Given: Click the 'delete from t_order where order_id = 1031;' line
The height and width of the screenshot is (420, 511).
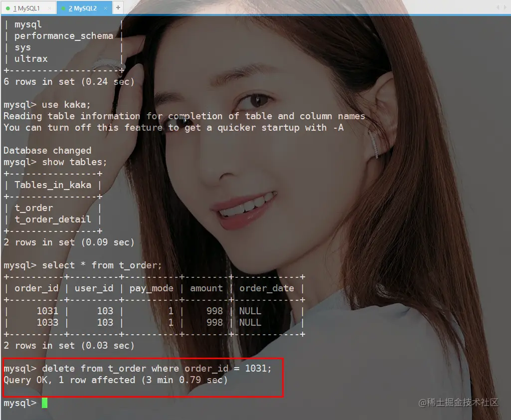Looking at the screenshot, I should tap(137, 369).
